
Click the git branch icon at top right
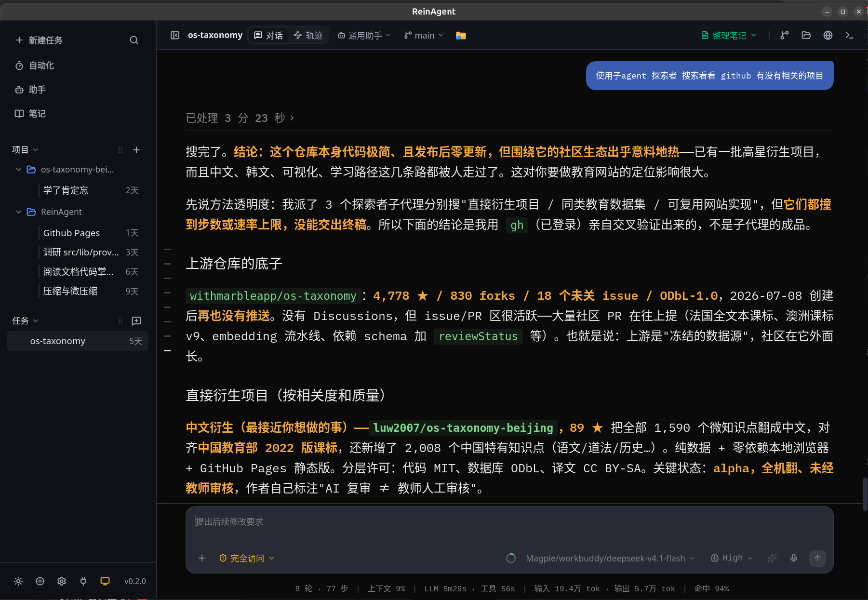click(x=785, y=35)
